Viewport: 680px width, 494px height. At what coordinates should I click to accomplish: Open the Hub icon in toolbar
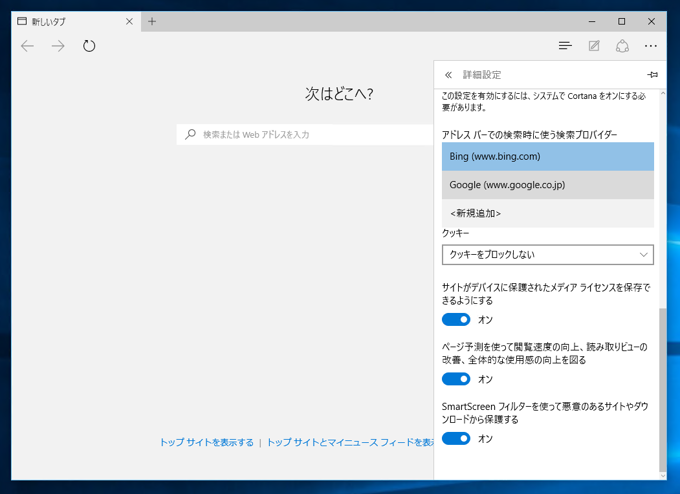tap(565, 46)
